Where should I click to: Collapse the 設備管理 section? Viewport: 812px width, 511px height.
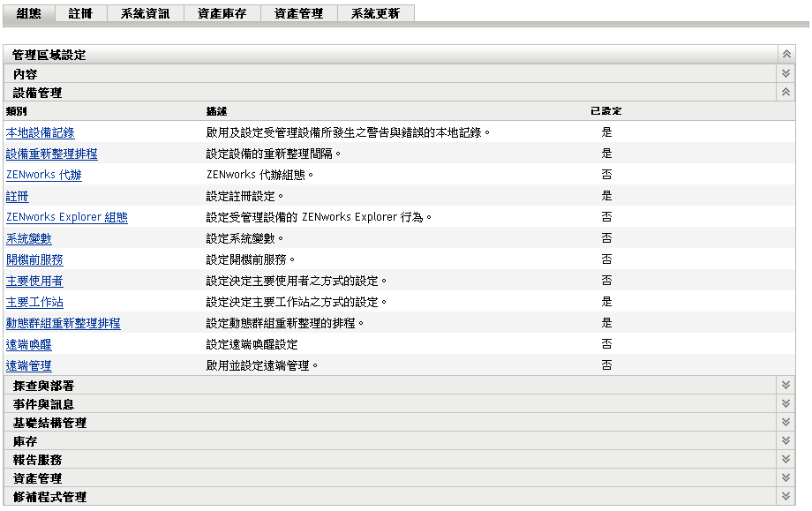(786, 92)
